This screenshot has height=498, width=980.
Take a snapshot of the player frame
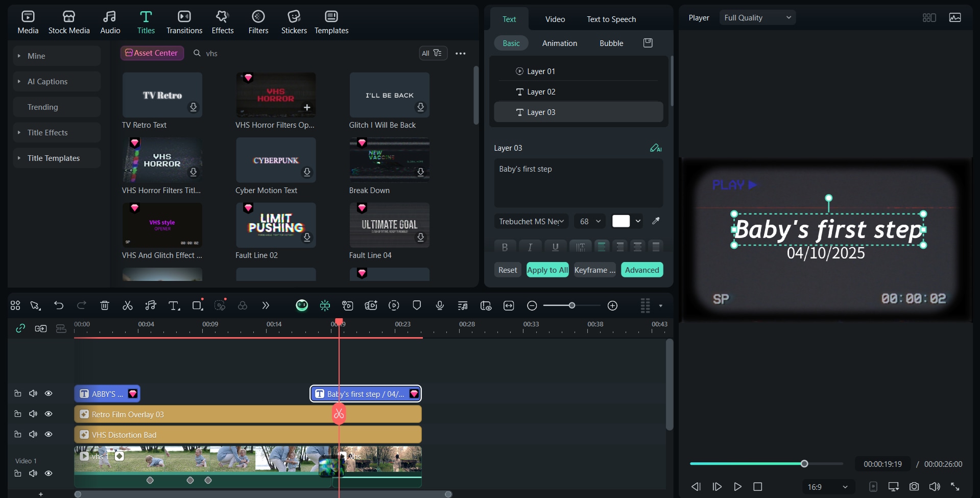tap(914, 487)
